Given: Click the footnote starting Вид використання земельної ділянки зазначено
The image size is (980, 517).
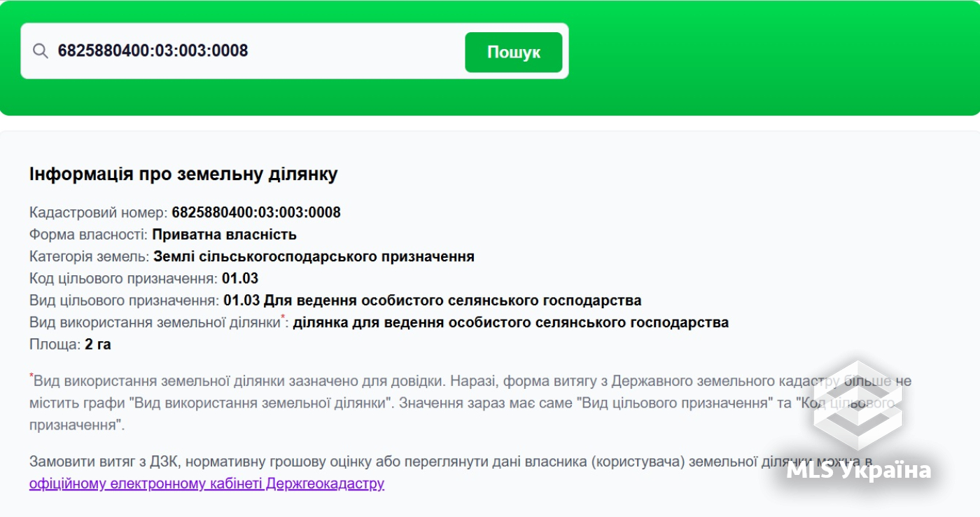Looking at the screenshot, I should point(470,403).
